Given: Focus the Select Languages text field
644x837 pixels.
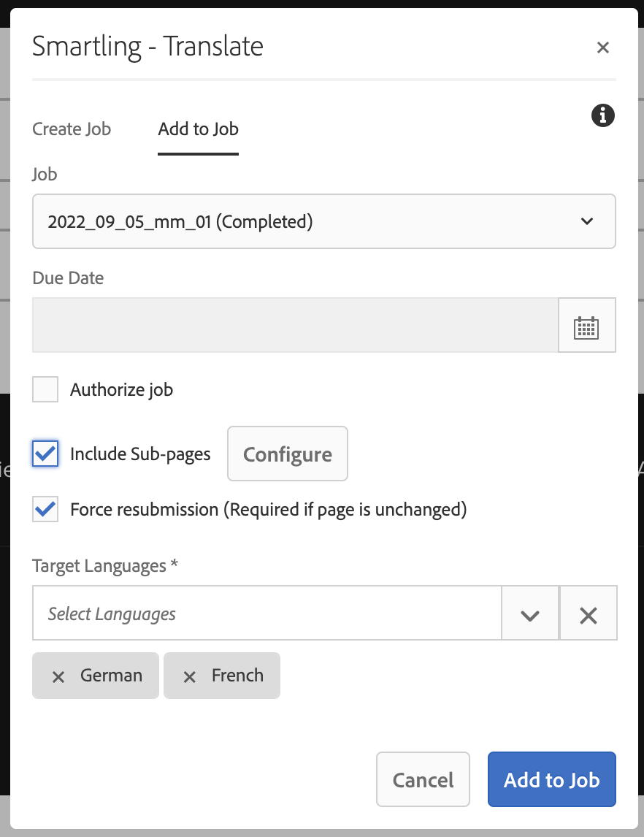Looking at the screenshot, I should point(267,614).
